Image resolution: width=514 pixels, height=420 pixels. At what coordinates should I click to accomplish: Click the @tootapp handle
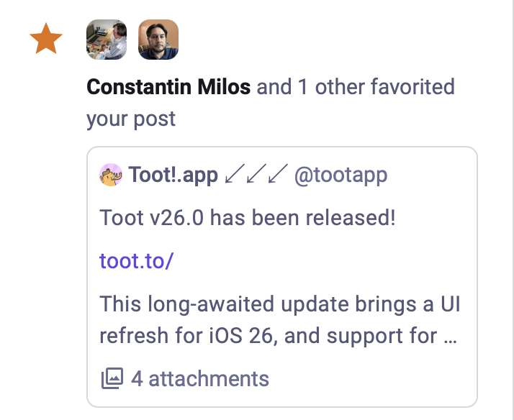point(341,175)
